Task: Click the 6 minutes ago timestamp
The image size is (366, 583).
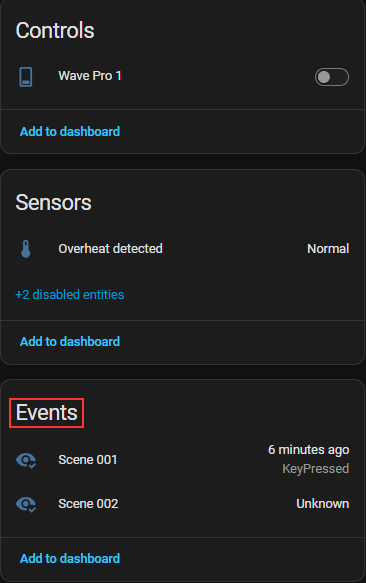Action: click(309, 450)
